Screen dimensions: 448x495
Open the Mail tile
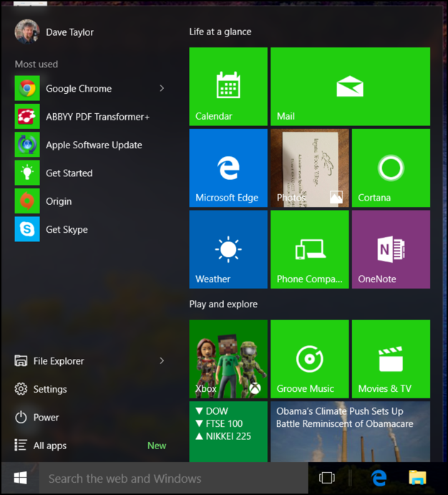coord(350,87)
